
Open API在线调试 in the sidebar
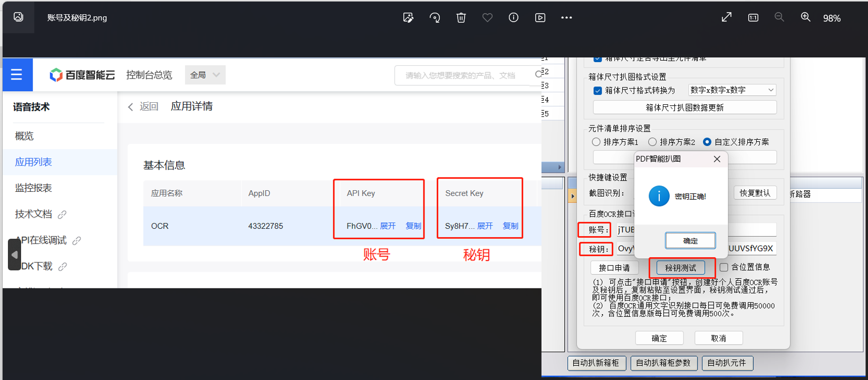[x=41, y=240]
